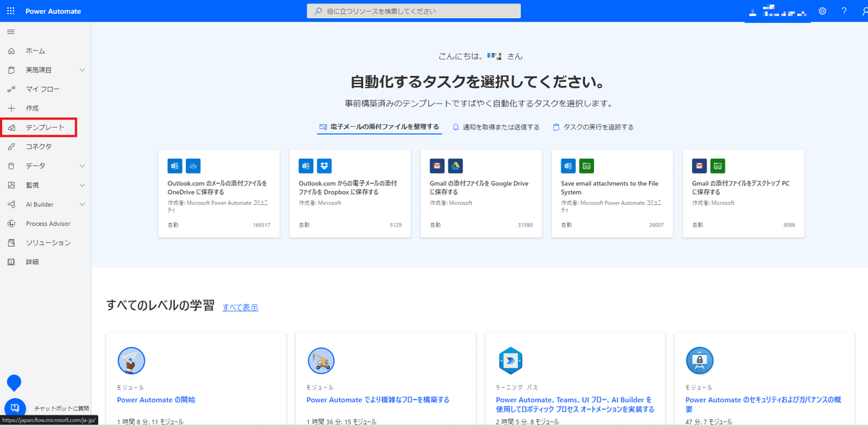Click the チャットボットに質問 label
The width and height of the screenshot is (868, 427).
61,408
